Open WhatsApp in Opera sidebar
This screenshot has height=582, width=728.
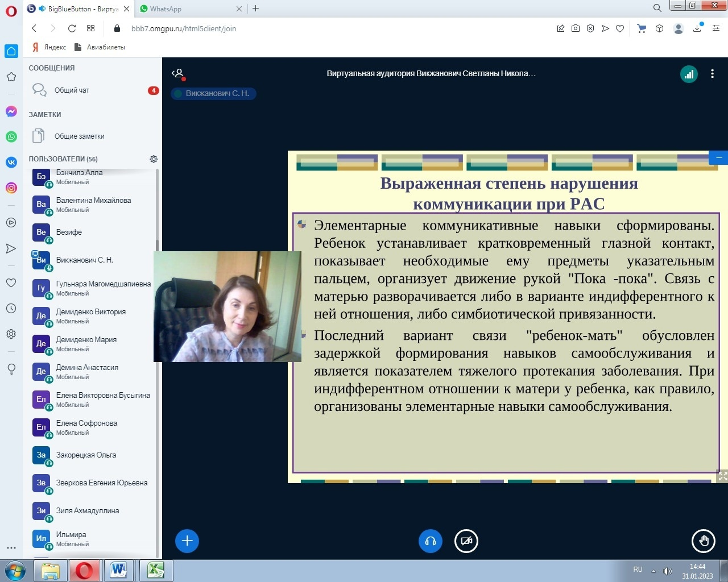(11, 136)
